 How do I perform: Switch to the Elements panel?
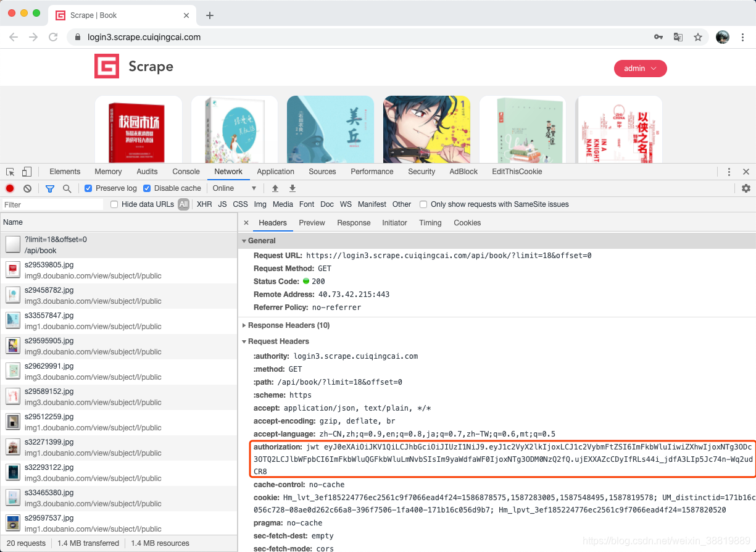[65, 172]
